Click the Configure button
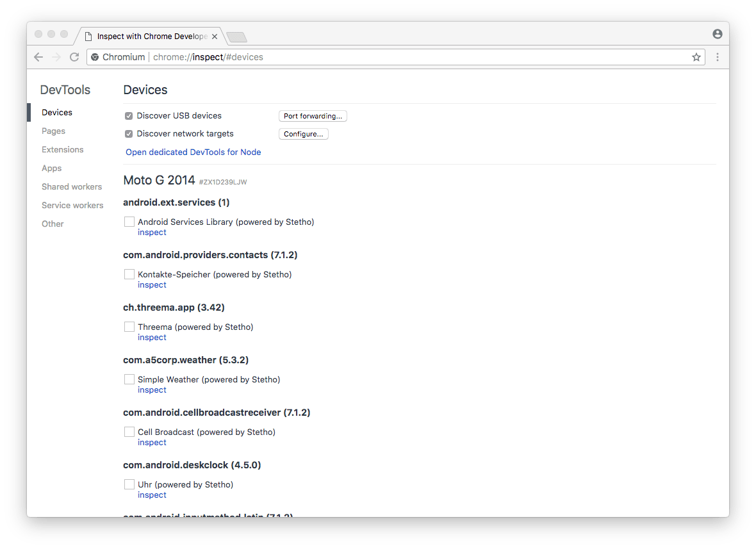756x549 pixels. pyautogui.click(x=303, y=134)
